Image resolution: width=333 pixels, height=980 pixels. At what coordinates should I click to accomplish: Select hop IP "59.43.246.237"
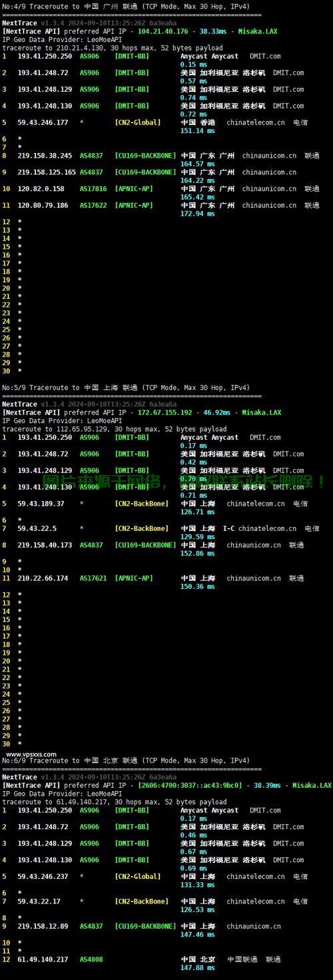pos(43,877)
